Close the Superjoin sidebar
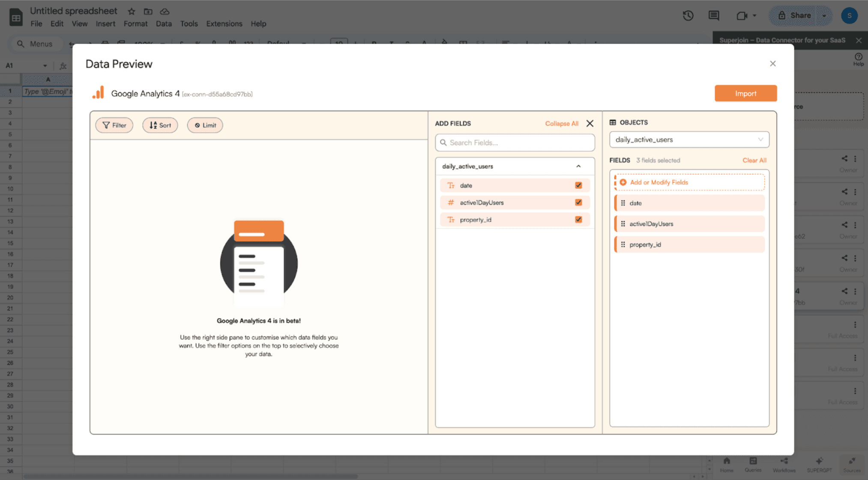The image size is (868, 480). 859,40
